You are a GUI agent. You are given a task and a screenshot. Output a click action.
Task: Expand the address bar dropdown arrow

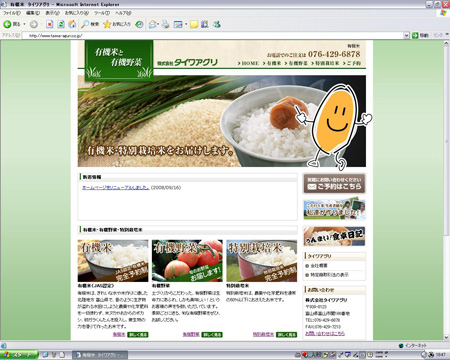406,35
